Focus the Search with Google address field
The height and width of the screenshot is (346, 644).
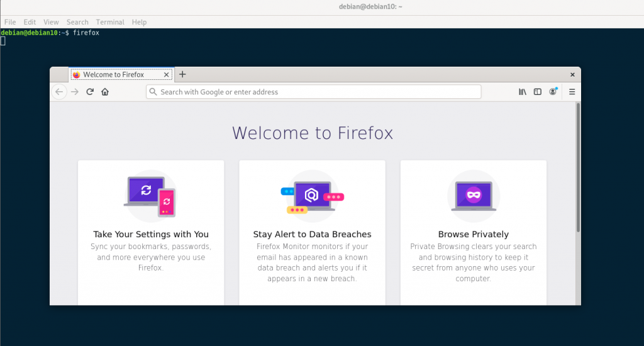pos(313,92)
